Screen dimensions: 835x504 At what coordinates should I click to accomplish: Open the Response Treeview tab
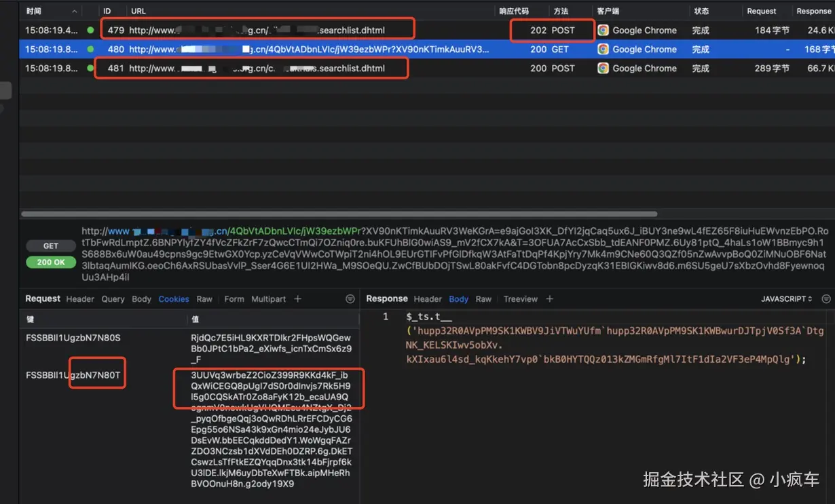521,299
